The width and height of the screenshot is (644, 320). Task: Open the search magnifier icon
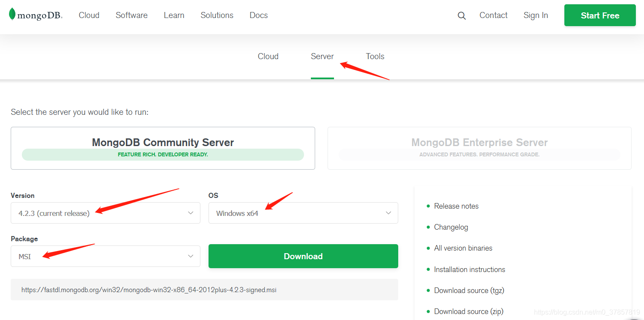pyautogui.click(x=462, y=16)
